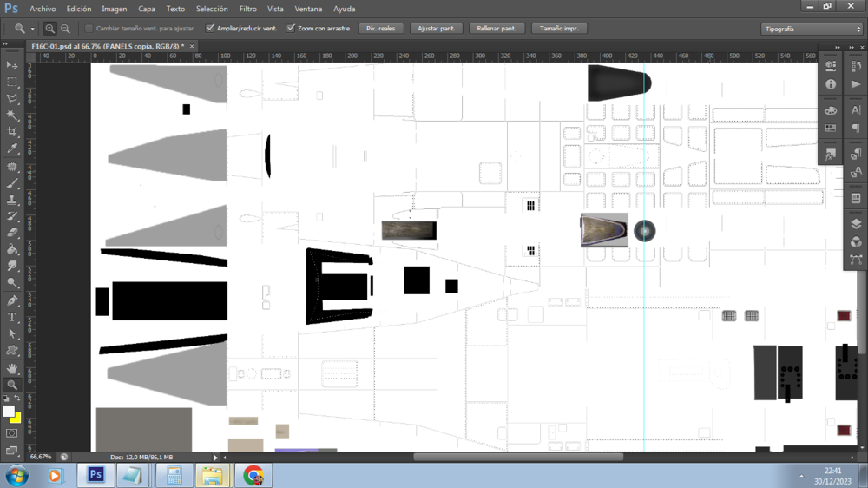The width and height of the screenshot is (868, 488).
Task: Select the Healing Brush tool
Action: coord(12,166)
